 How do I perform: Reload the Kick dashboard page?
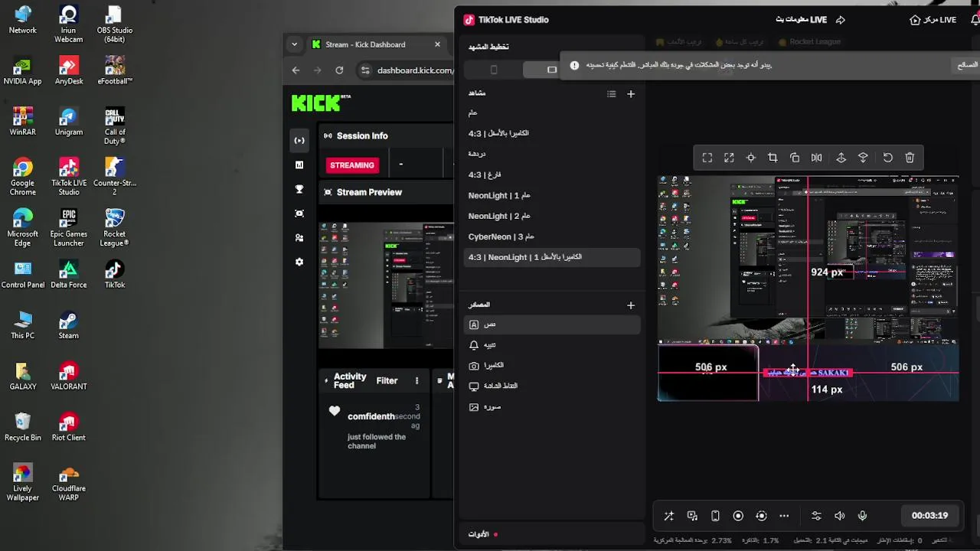click(x=339, y=70)
